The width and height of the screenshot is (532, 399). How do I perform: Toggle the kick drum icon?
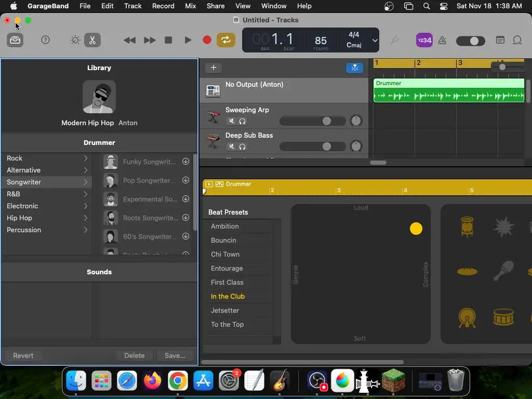click(x=467, y=317)
